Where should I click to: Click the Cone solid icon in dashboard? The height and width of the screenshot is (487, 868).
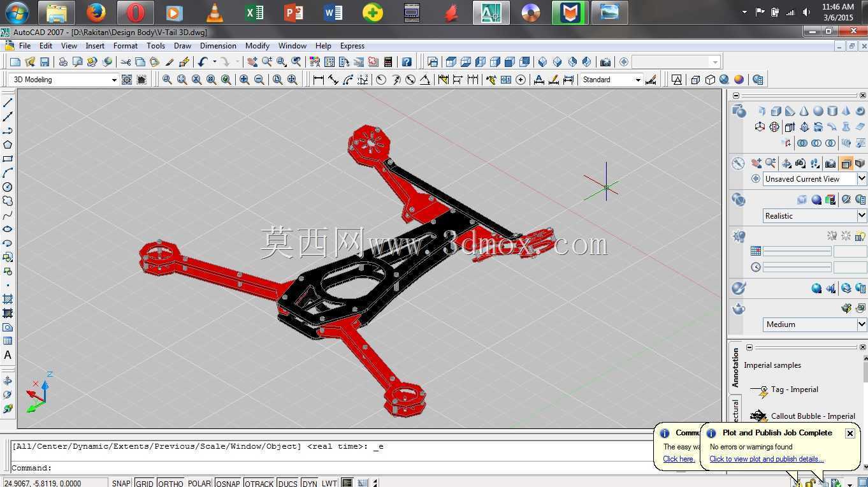click(x=804, y=111)
